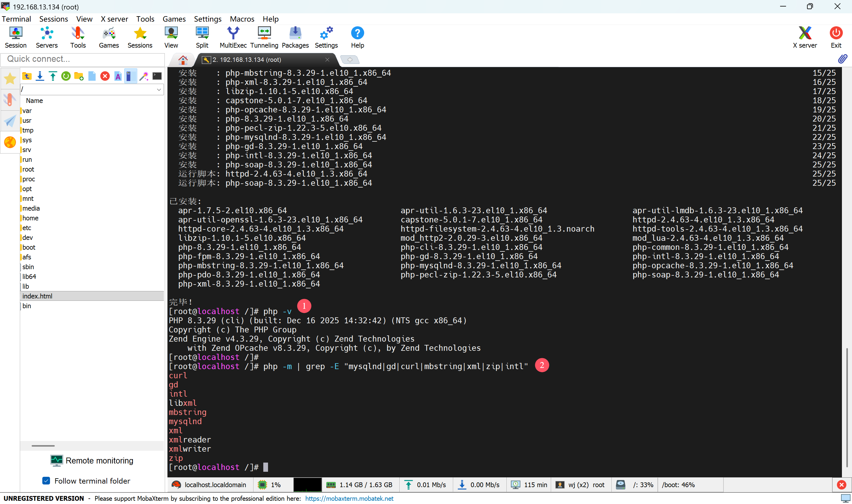Open terminal at current folder icon
852x504 pixels.
157,76
